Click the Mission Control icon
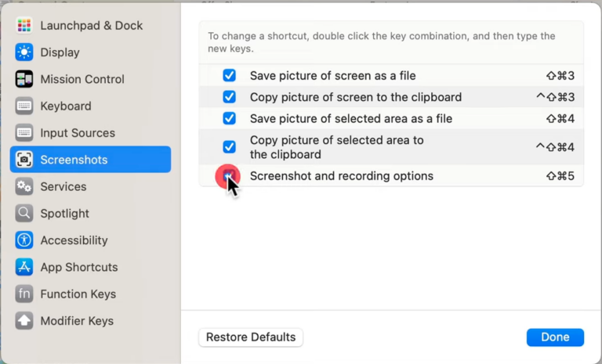The image size is (602, 364). (x=24, y=79)
